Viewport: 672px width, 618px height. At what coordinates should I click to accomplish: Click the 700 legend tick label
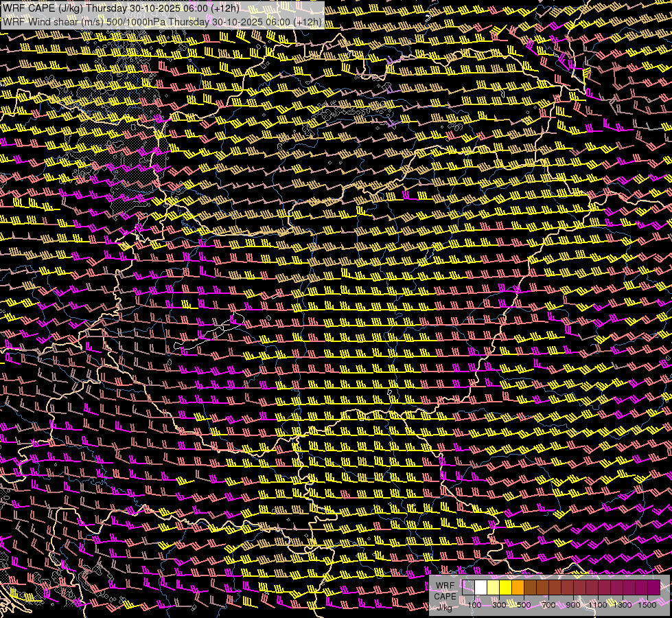click(x=548, y=605)
